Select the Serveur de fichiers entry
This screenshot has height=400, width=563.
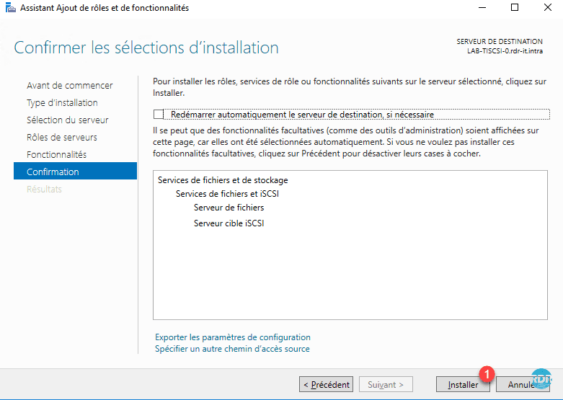229,208
